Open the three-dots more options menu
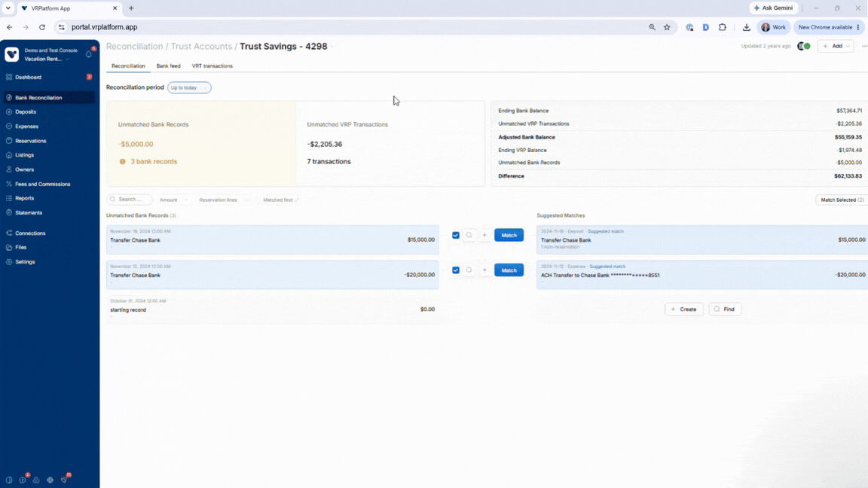 click(x=864, y=47)
